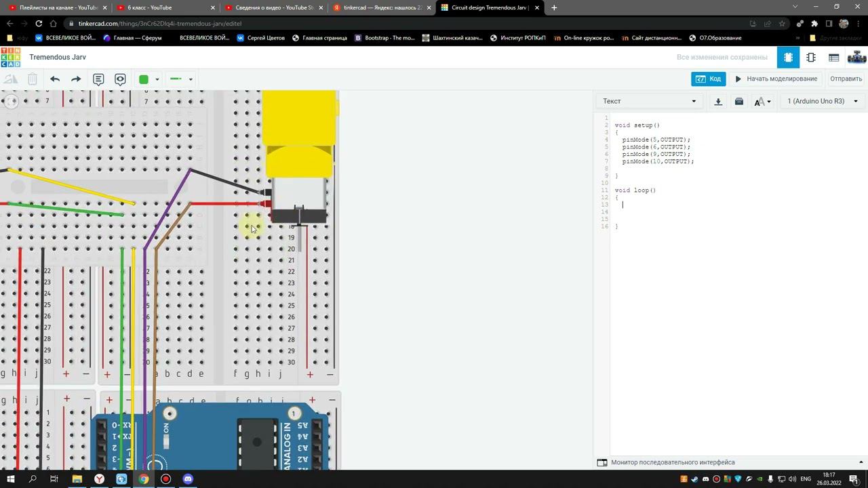Redo the last action
Viewport: 868px width, 488px height.
point(76,79)
